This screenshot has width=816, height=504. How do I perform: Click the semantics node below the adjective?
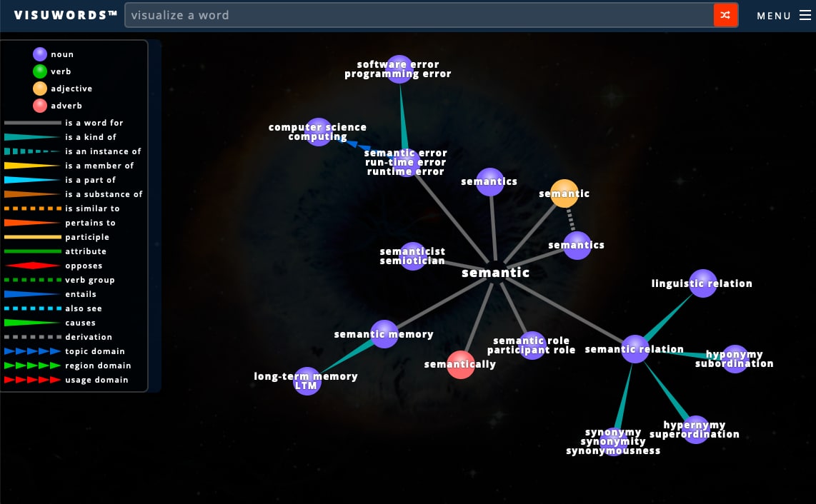[577, 245]
